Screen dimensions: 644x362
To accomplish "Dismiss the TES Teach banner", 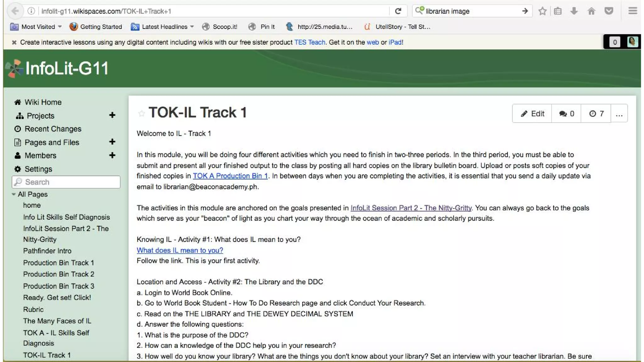I will (14, 42).
